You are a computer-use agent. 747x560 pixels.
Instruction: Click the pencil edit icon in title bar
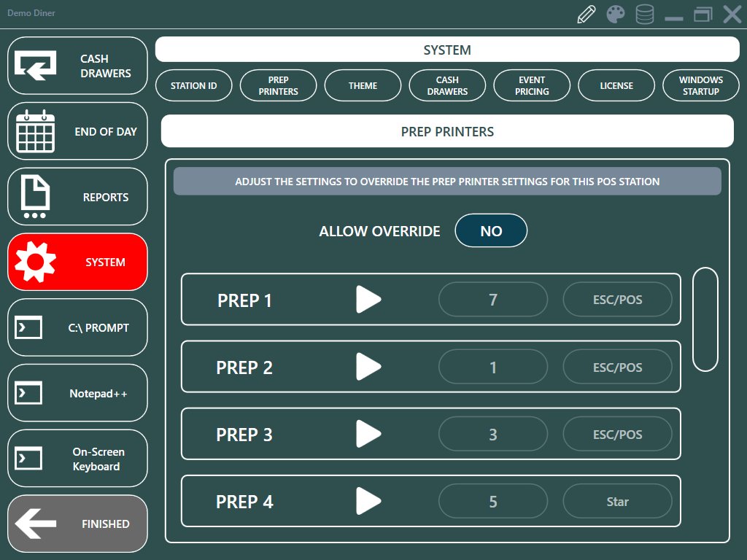click(x=587, y=15)
